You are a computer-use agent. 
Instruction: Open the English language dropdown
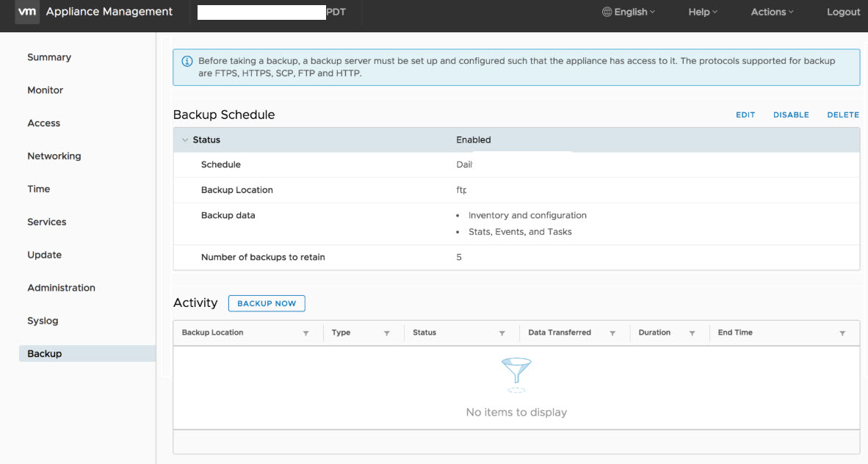point(628,12)
